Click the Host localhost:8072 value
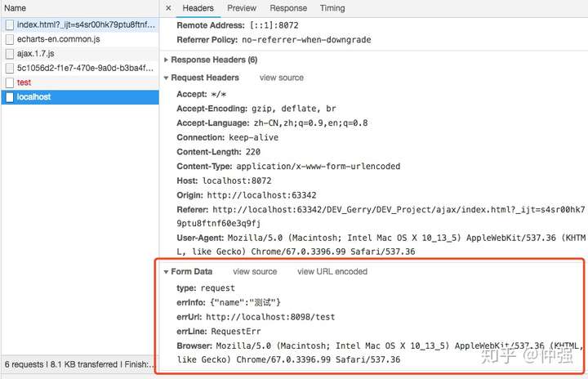Image resolution: width=588 pixels, height=379 pixels. (x=237, y=181)
